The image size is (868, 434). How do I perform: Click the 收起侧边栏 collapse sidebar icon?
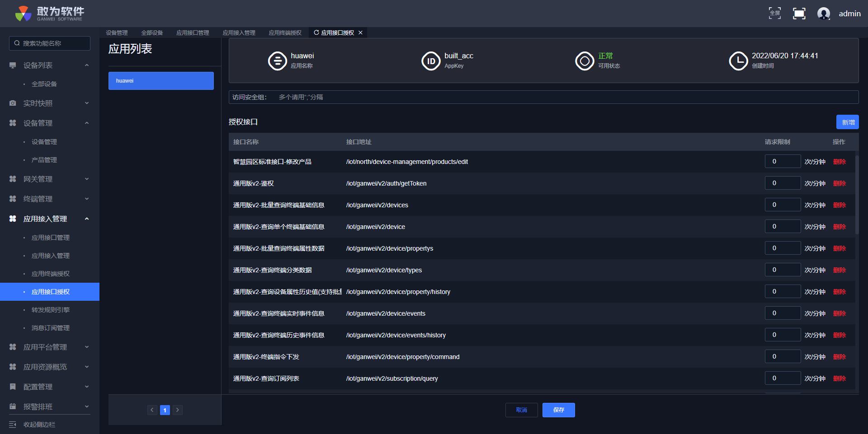click(x=13, y=425)
